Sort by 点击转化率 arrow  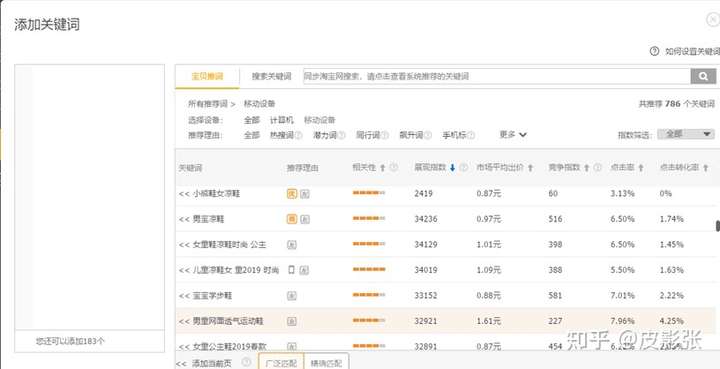coord(705,168)
